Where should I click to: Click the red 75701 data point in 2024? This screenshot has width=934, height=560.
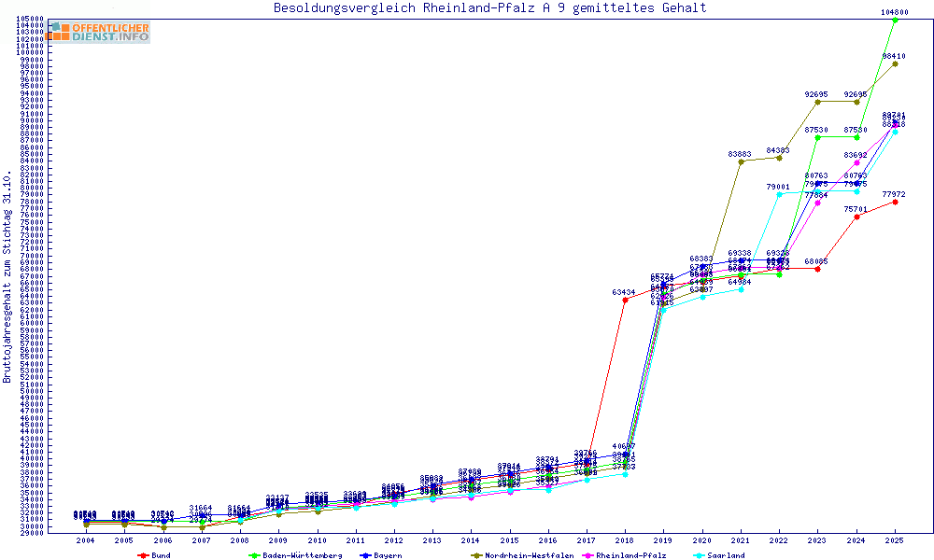[x=856, y=217]
